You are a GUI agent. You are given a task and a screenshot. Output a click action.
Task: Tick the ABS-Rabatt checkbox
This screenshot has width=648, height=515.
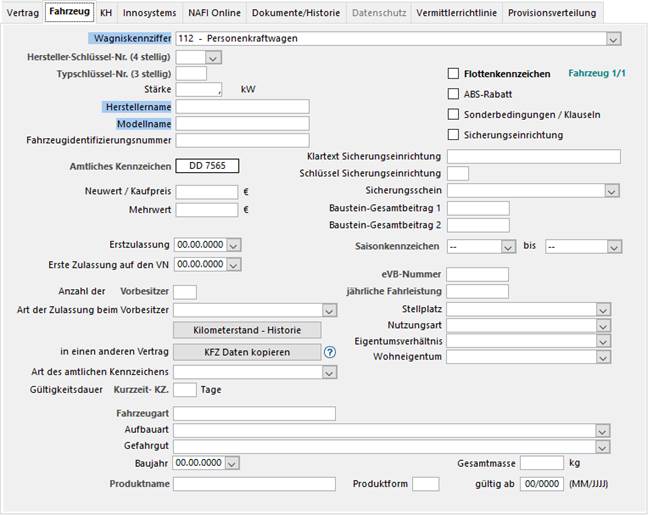click(x=453, y=94)
